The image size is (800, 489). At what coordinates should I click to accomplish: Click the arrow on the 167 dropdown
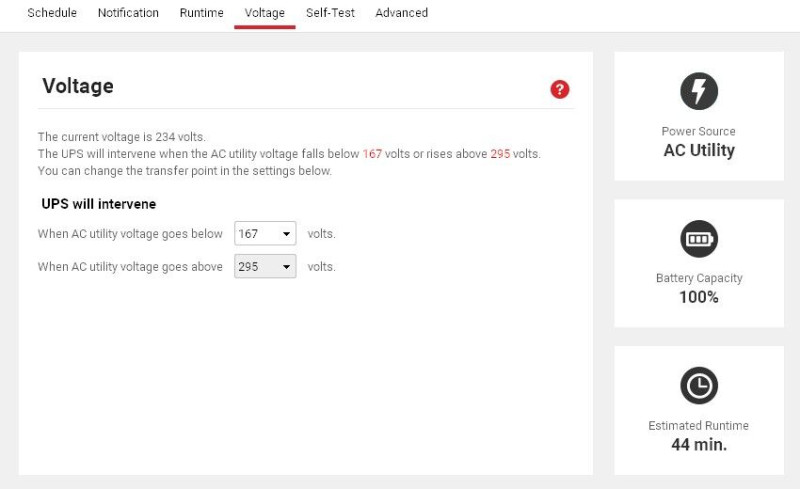tap(286, 234)
